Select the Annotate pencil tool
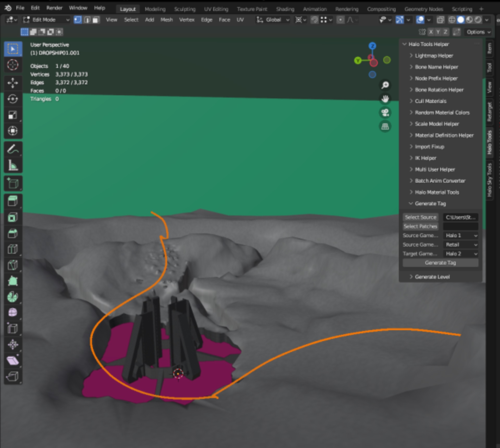The width and height of the screenshot is (500, 448). [x=13, y=149]
